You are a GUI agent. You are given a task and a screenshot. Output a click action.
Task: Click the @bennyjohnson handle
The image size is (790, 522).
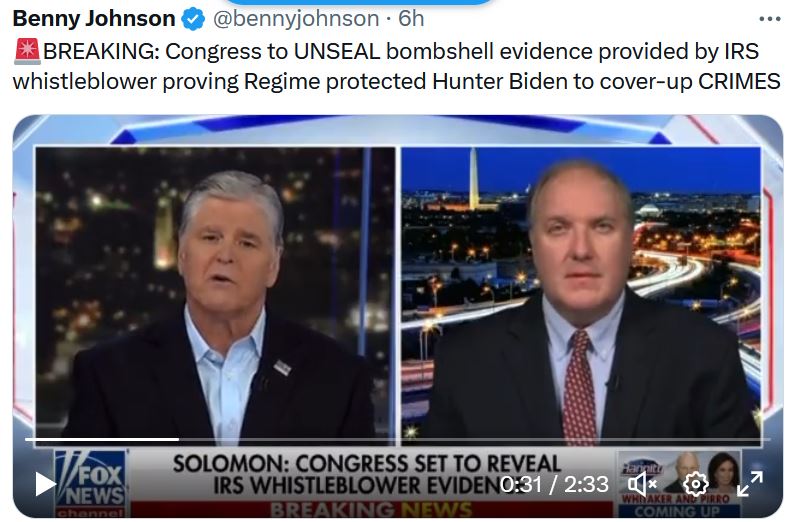tap(296, 19)
